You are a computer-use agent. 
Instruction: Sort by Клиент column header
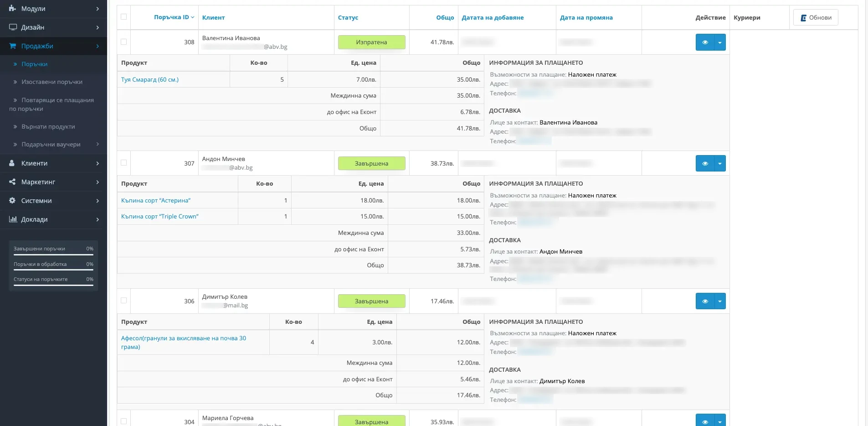[x=214, y=17]
